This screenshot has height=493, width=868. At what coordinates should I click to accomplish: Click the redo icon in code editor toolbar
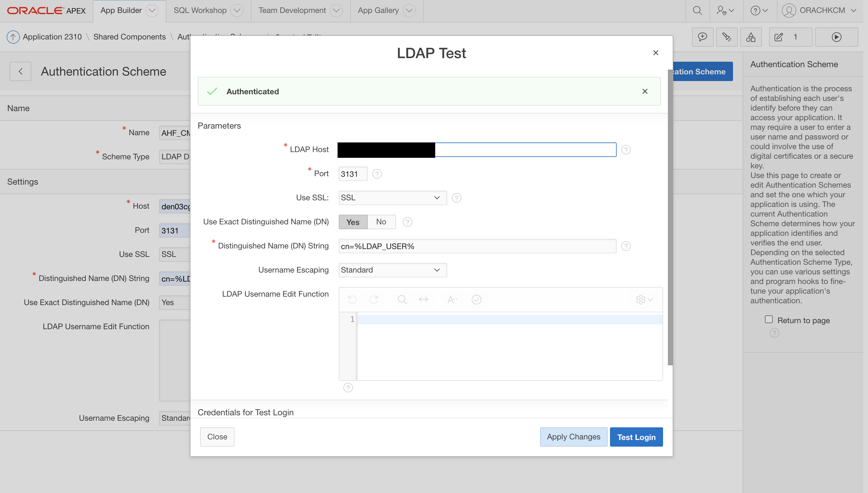pos(373,300)
